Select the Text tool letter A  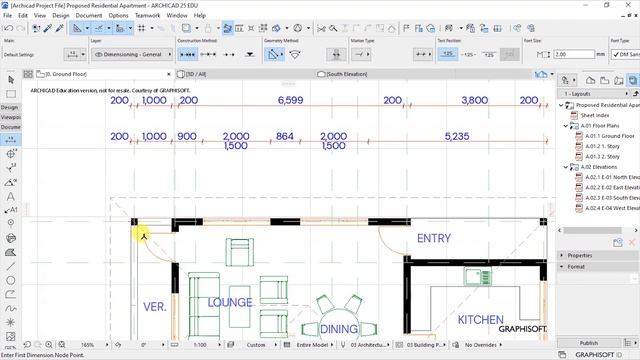11,196
